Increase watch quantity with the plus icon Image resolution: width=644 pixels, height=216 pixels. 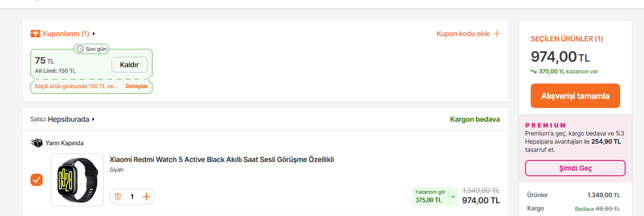pyautogui.click(x=146, y=196)
